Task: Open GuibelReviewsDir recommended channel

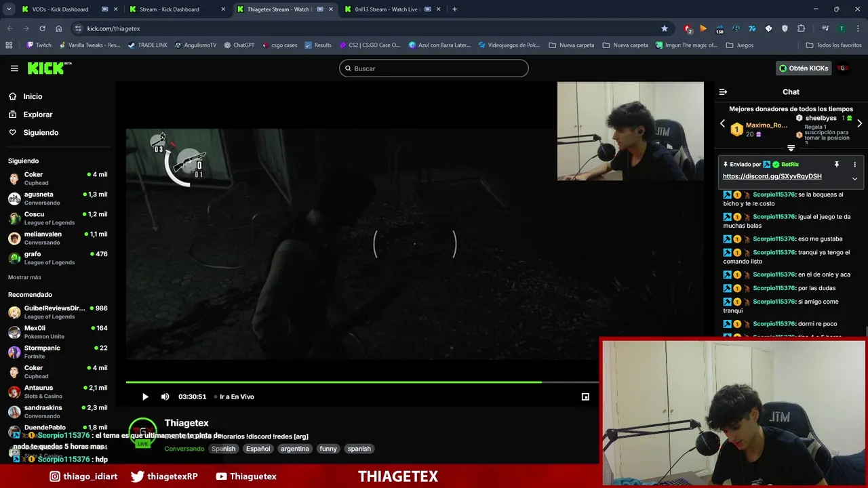Action: 58,312
